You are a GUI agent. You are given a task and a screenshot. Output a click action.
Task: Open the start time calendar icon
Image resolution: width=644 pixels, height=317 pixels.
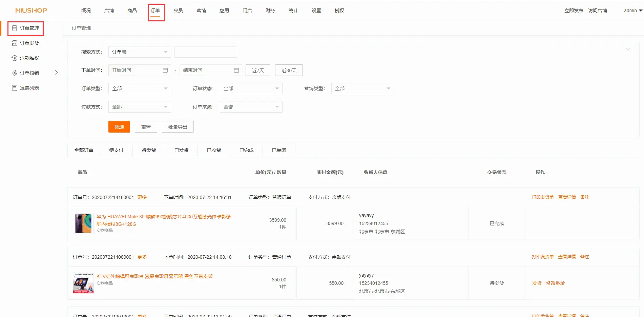(165, 70)
